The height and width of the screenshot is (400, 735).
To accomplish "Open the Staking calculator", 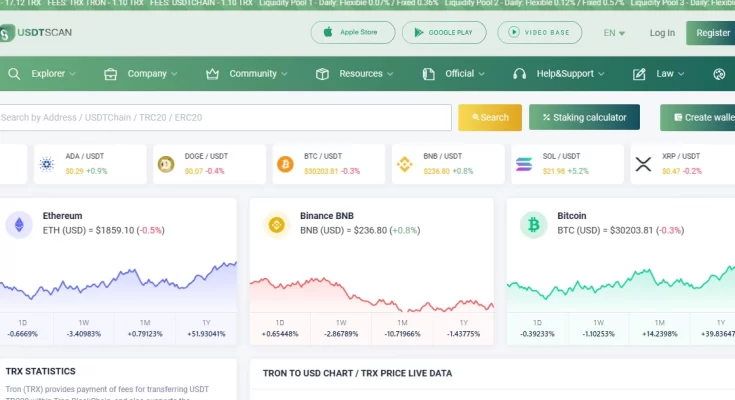I will 584,117.
